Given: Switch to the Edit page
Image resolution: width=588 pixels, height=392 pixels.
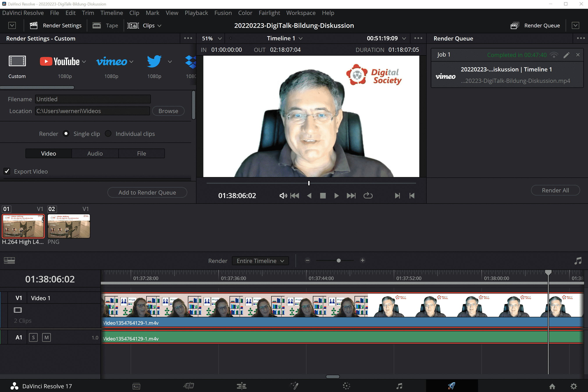Looking at the screenshot, I should pos(241,386).
